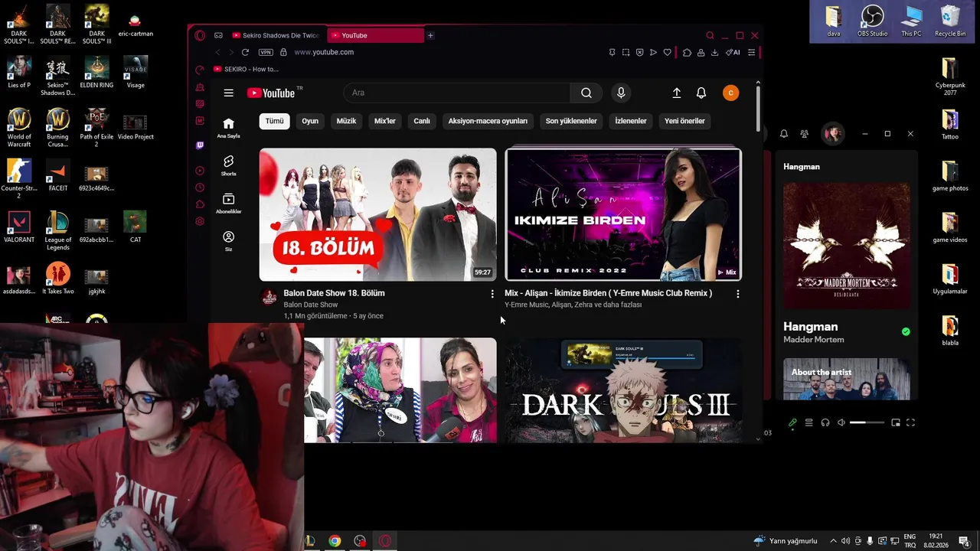Click the Opera logo menu button

coord(200,35)
